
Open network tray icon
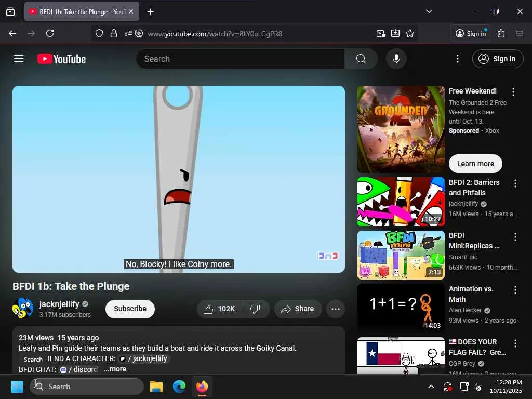tap(464, 387)
